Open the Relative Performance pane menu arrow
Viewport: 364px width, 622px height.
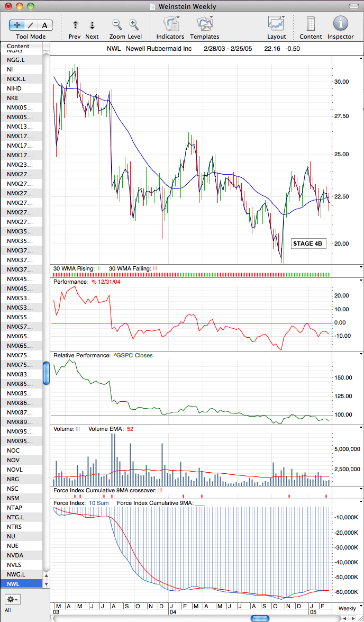pos(360,354)
